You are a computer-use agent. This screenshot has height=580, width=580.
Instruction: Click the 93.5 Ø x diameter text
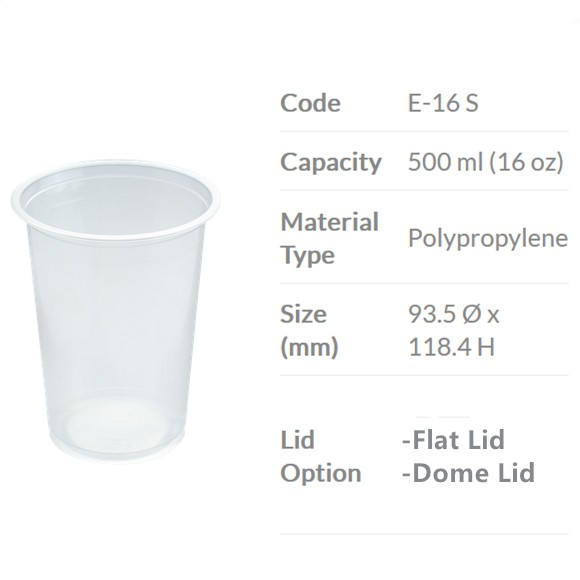coord(454,314)
